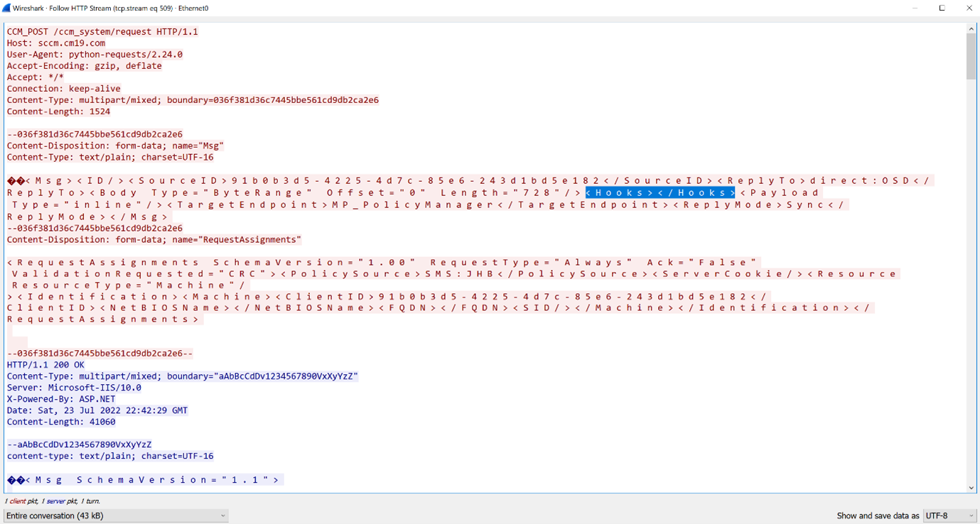Click 'Content-Disposition: form-data; name="RequestAssignments"' line

pyautogui.click(x=154, y=239)
